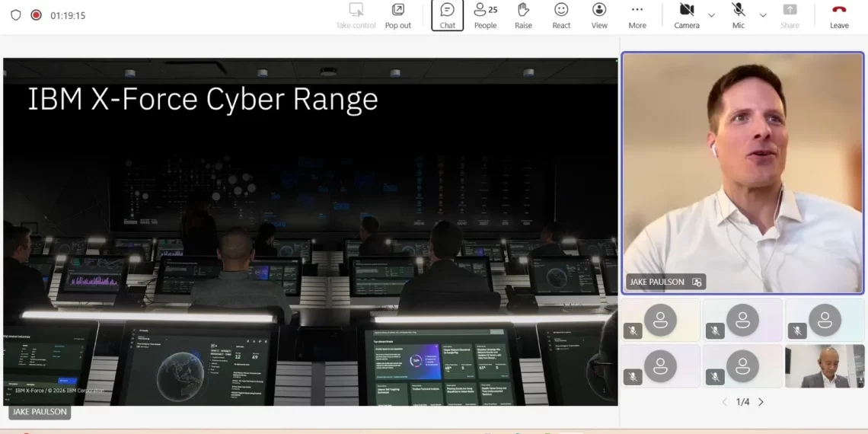
Task: Go to next participants page arrow
Action: tap(761, 402)
